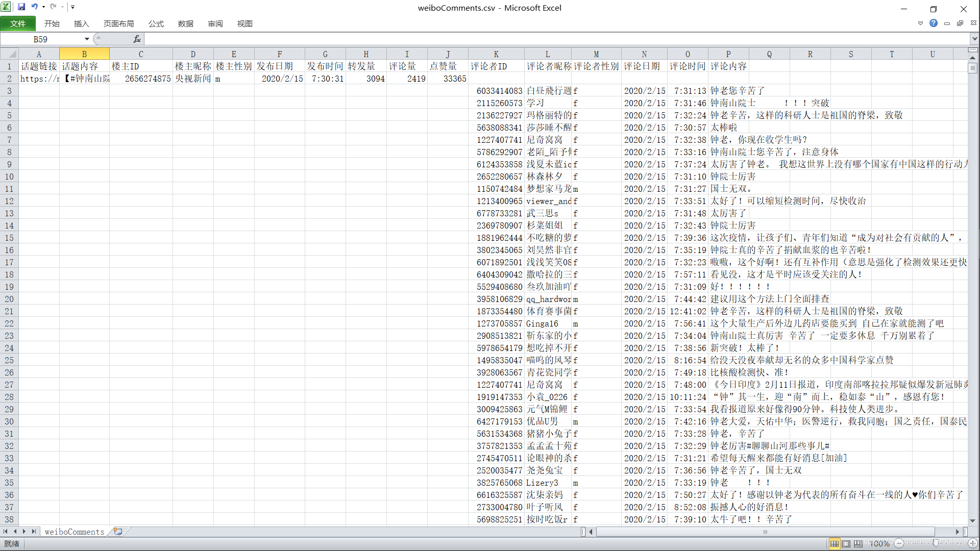Undo the last action
This screenshot has height=551, width=980.
[34, 7]
